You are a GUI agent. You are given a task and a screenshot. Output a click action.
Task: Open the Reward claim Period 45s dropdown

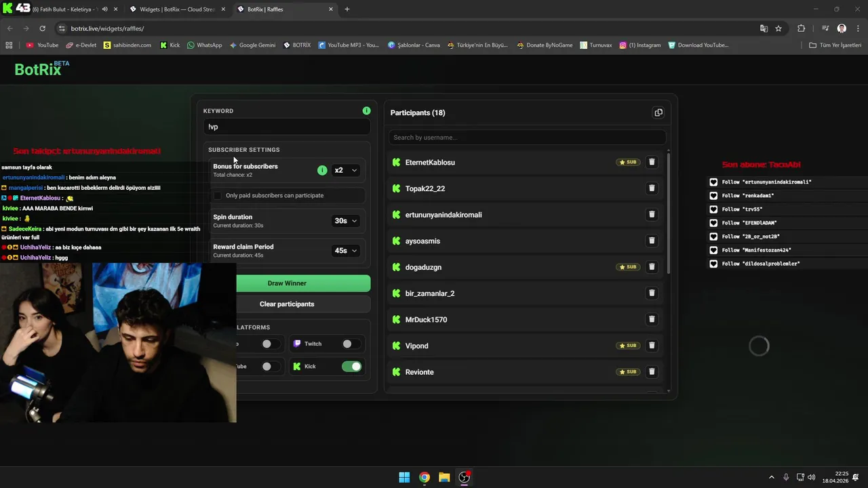345,250
